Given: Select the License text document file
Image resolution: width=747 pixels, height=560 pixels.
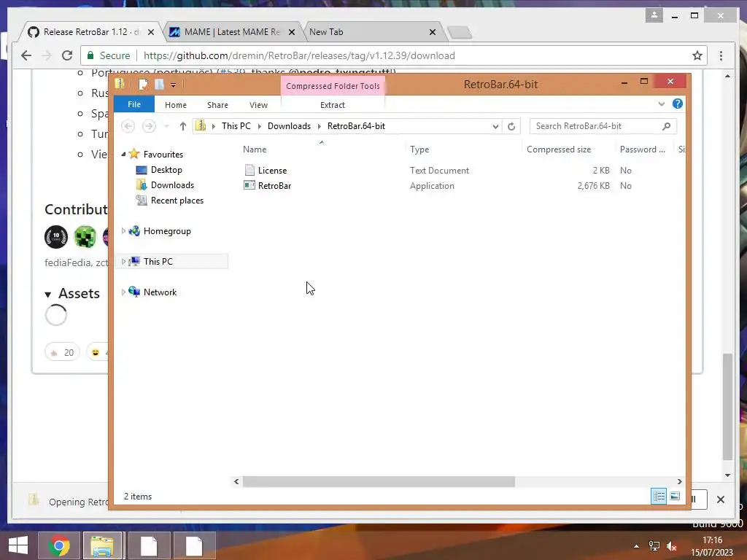Looking at the screenshot, I should pyautogui.click(x=272, y=171).
